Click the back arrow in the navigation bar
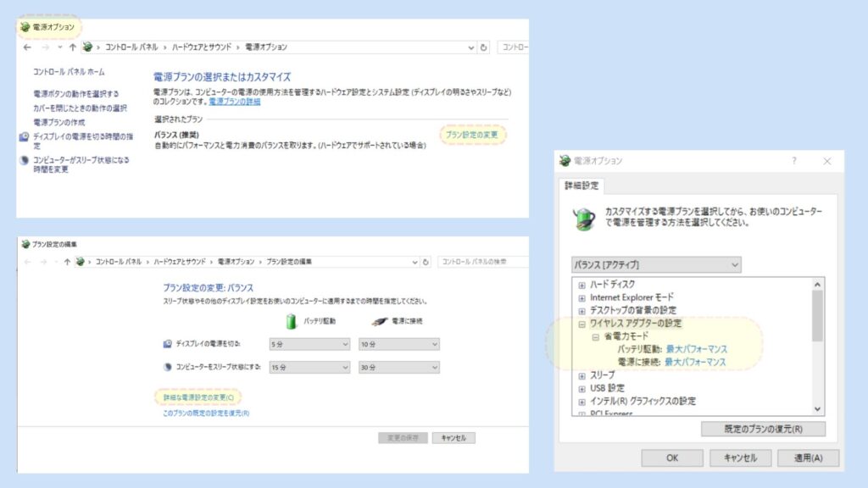 tap(29, 48)
